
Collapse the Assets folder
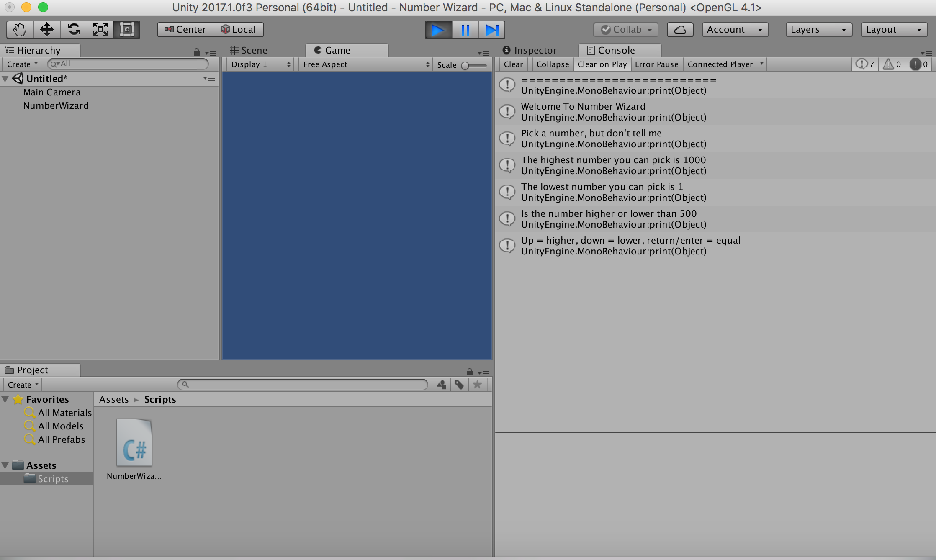tap(5, 465)
